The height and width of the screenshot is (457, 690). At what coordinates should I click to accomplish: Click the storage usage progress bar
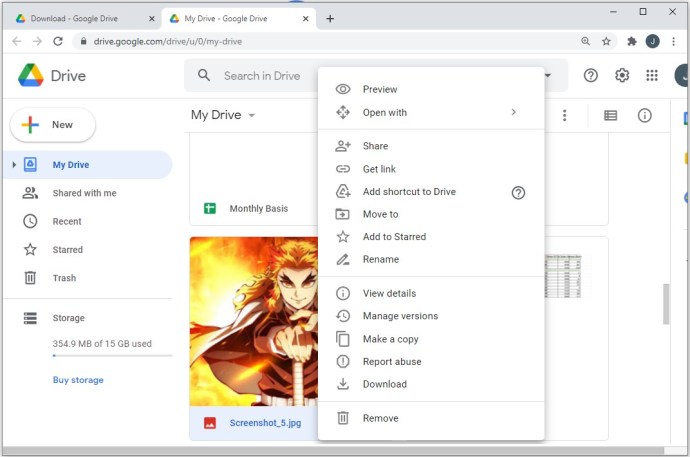pos(112,355)
